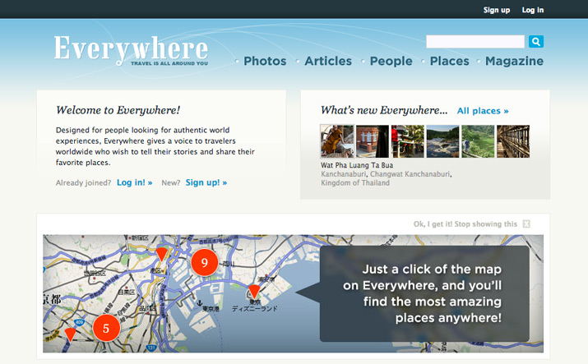588x364 pixels.
Task: Click the Sign up link in top bar
Action: [x=497, y=10]
